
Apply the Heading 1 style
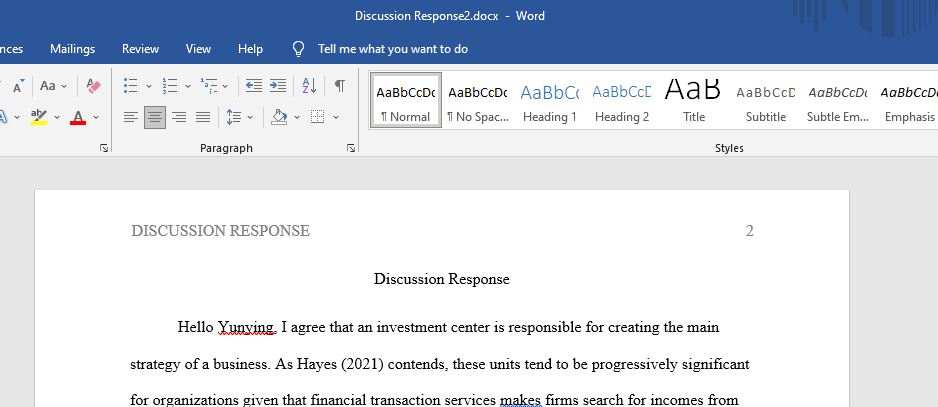(x=549, y=101)
